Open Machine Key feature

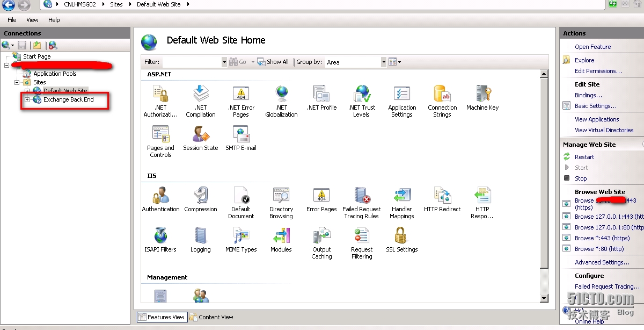point(482,98)
